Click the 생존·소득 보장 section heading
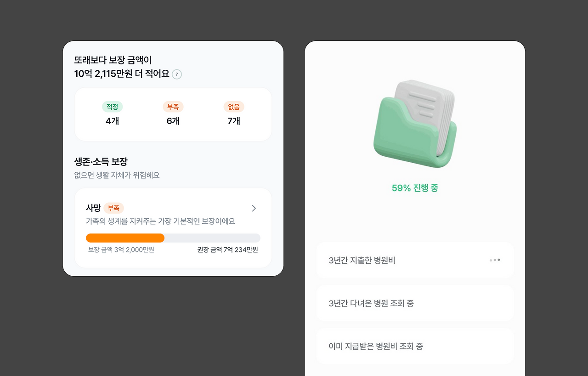Image resolution: width=588 pixels, height=376 pixels. pos(101,162)
